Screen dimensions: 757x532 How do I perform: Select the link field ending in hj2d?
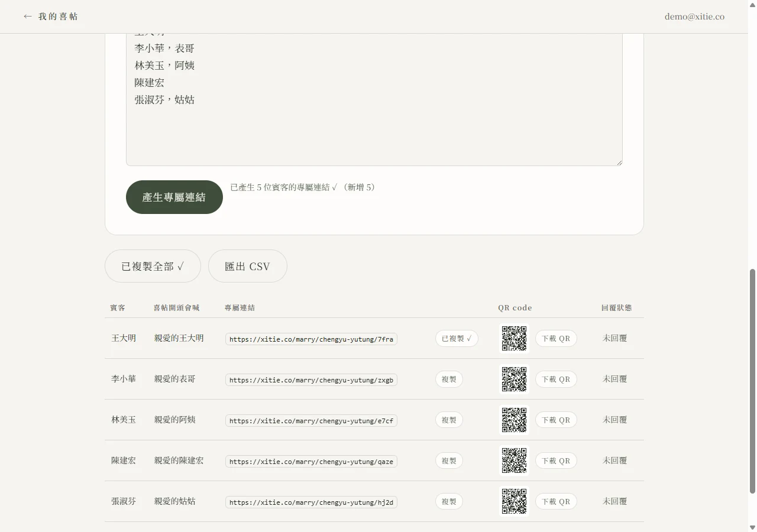coord(311,502)
